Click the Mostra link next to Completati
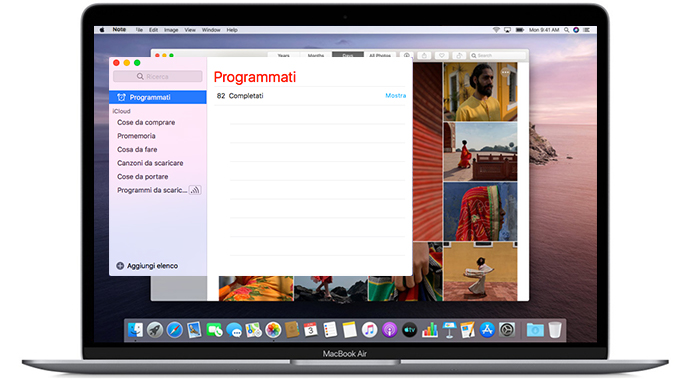This screenshot has height=380, width=690. 396,95
